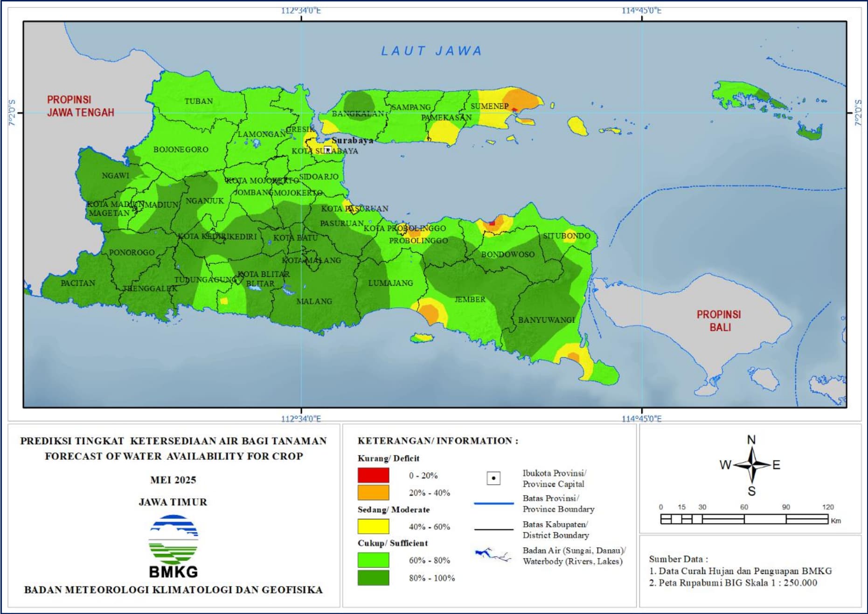This screenshot has width=868, height=614.
Task: Click the NGAWI district label
Action: click(x=116, y=176)
